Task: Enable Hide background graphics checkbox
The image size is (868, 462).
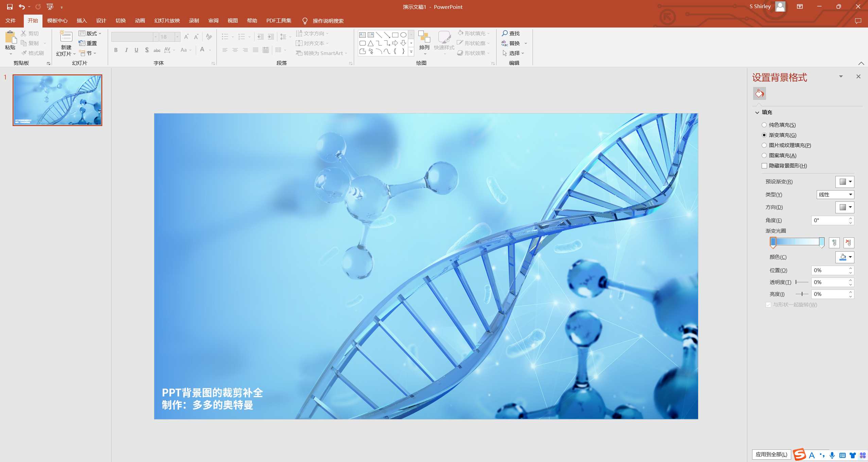Action: 764,166
